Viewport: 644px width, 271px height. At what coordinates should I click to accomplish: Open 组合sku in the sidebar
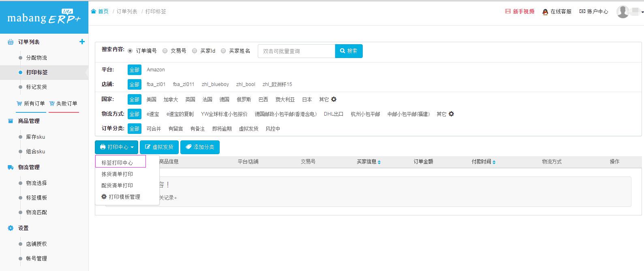36,151
